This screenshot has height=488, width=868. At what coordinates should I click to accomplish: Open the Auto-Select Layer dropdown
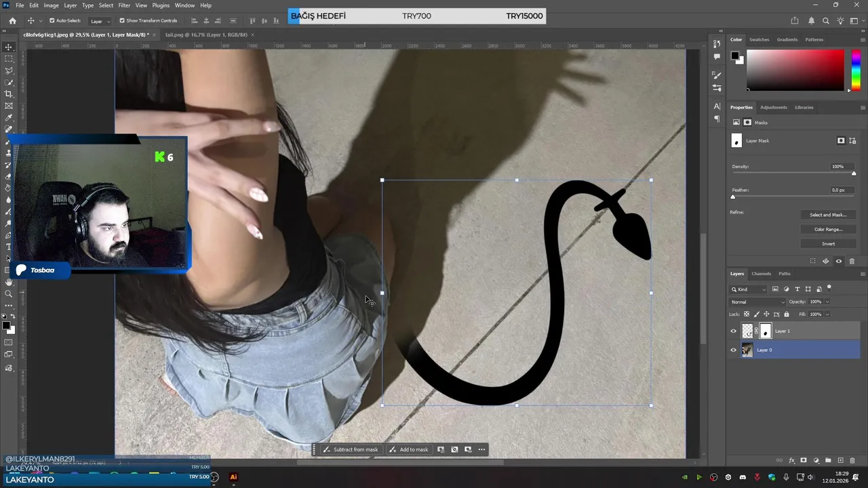click(100, 21)
